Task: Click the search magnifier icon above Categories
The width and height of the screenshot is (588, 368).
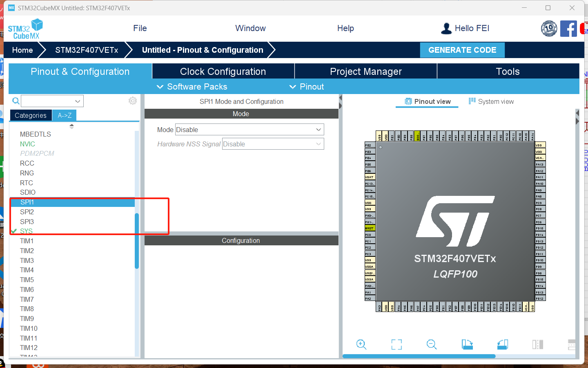Action: click(x=16, y=101)
